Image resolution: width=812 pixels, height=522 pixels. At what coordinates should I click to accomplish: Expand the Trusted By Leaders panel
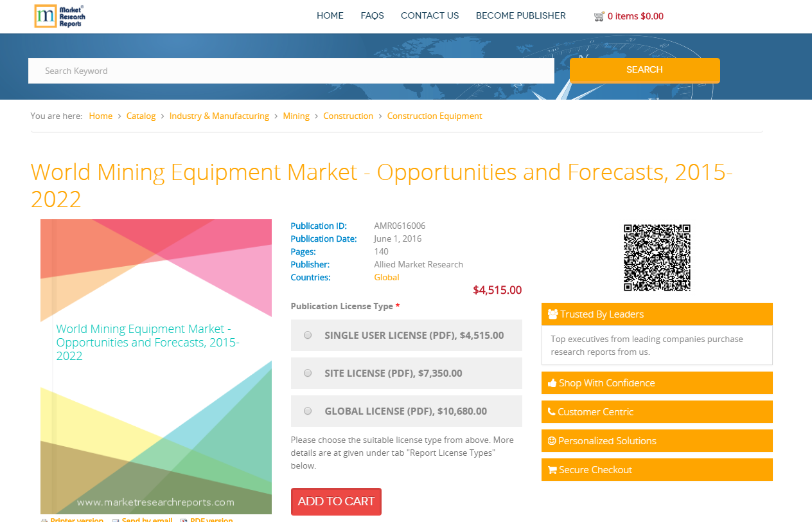pos(657,314)
